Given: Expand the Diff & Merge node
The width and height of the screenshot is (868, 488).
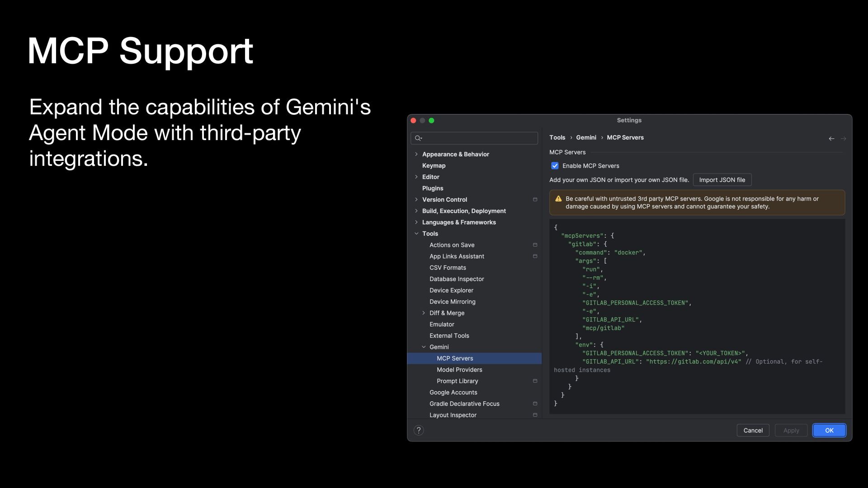Looking at the screenshot, I should [424, 313].
